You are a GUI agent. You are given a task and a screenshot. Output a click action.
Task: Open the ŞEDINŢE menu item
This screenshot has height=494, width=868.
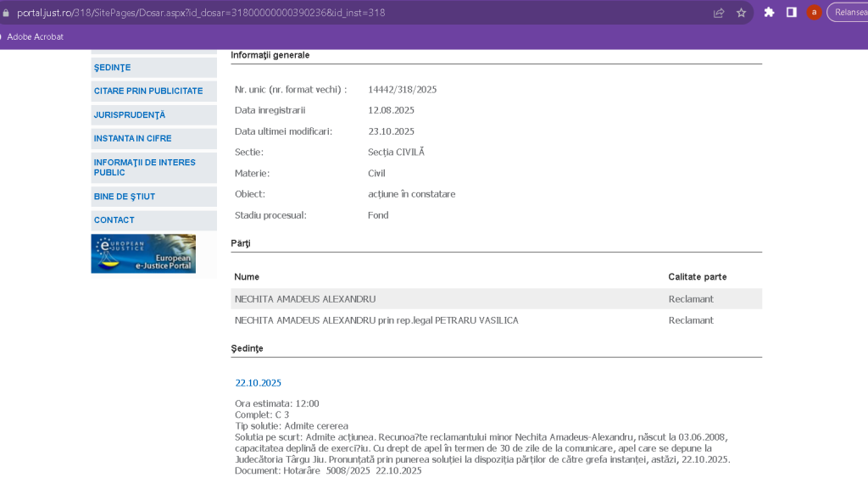113,68
